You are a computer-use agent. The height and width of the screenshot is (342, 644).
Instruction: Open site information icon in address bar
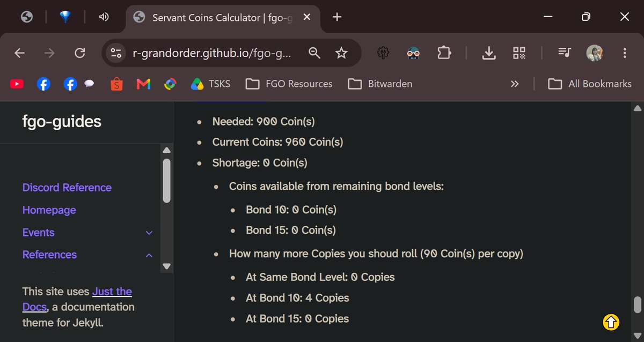(x=116, y=53)
